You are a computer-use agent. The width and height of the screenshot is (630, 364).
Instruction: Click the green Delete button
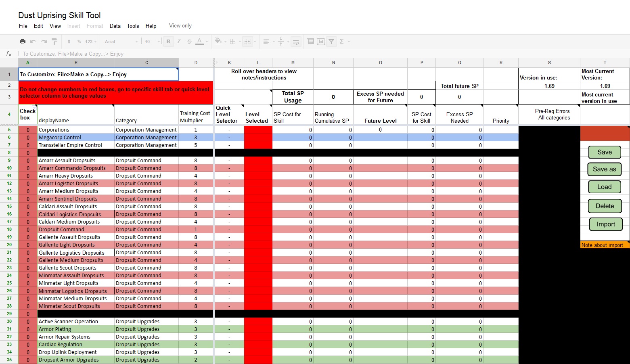click(605, 206)
